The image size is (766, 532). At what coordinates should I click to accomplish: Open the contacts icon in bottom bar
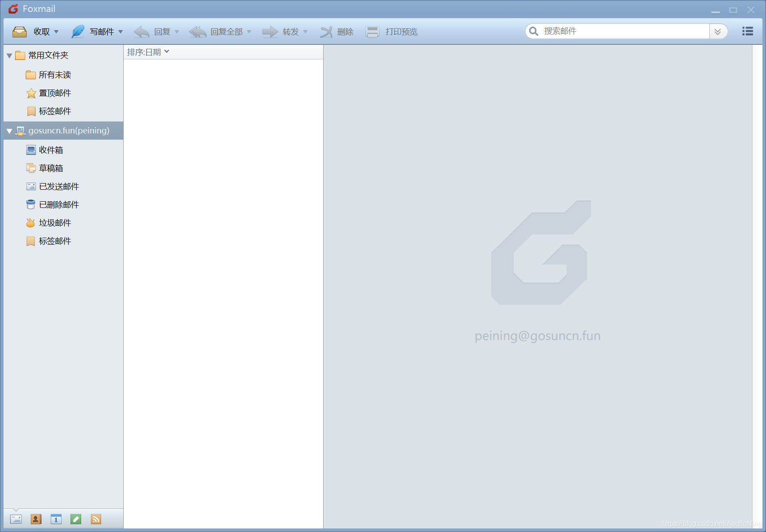36,519
